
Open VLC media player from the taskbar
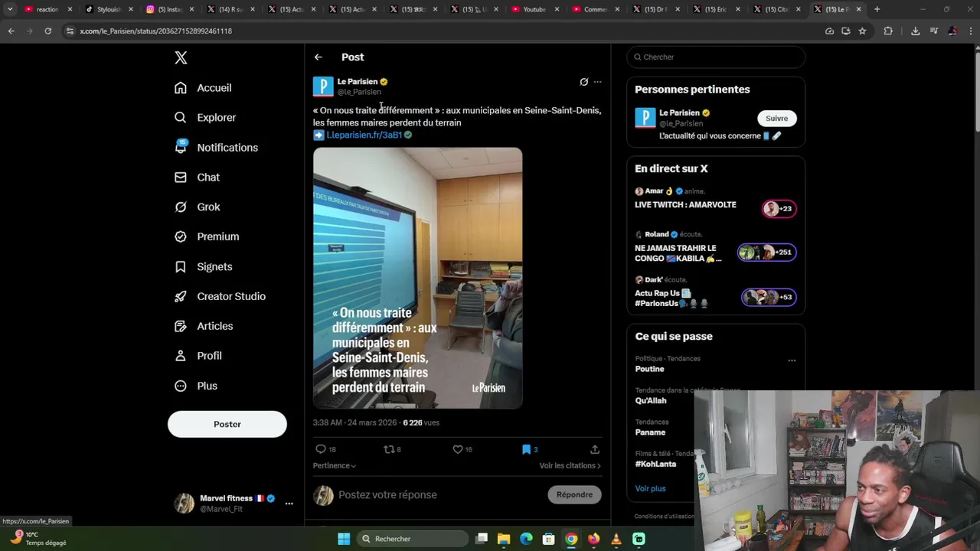click(616, 540)
